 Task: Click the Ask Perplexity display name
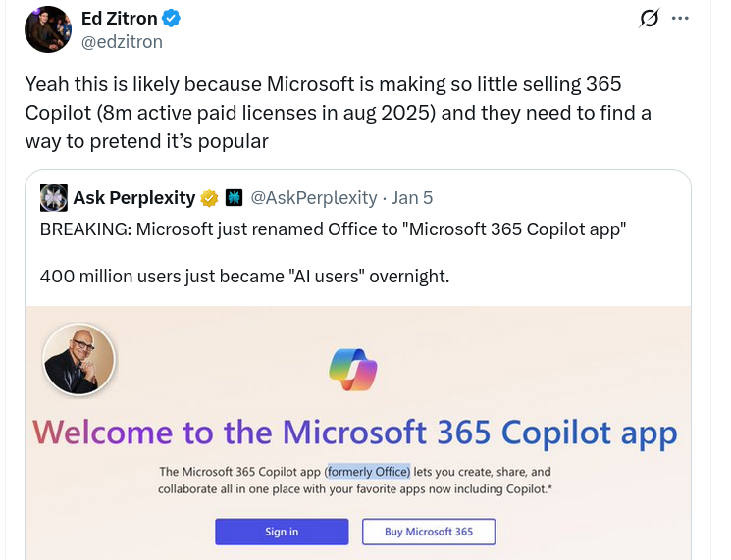click(x=133, y=198)
